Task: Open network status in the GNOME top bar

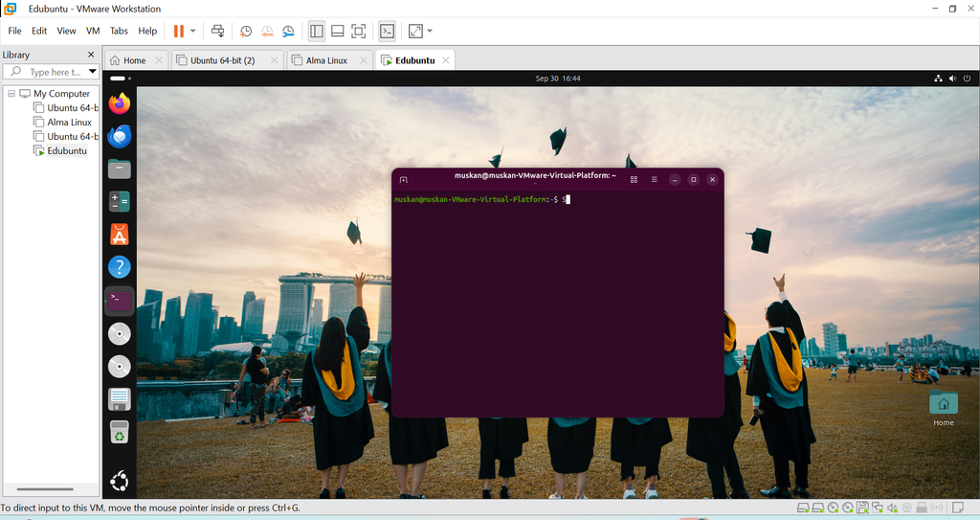Action: point(938,79)
